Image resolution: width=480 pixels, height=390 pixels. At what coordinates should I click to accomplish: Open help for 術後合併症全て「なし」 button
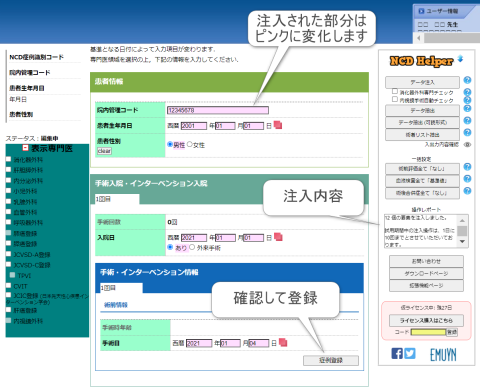[x=467, y=191]
